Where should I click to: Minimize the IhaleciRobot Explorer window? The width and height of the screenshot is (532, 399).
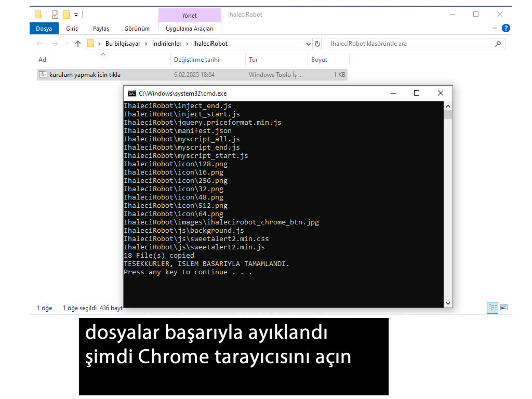(453, 14)
